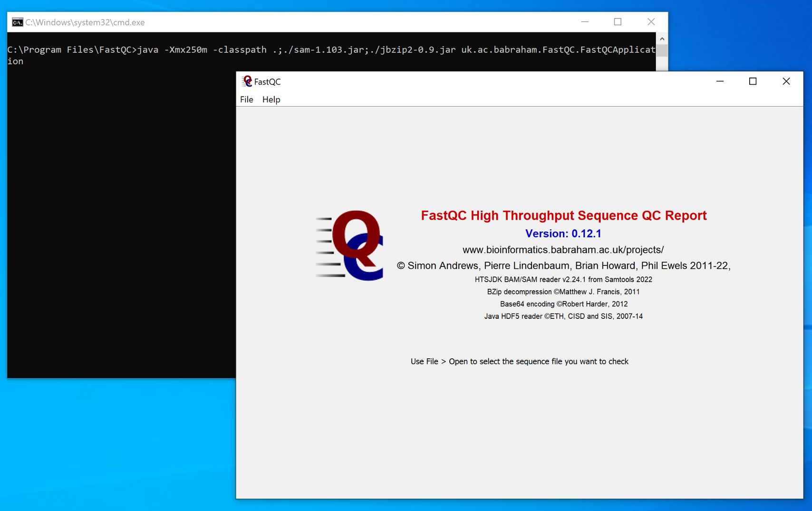The image size is (812, 511).
Task: Click the large FastQC logo image
Action: coord(349,245)
